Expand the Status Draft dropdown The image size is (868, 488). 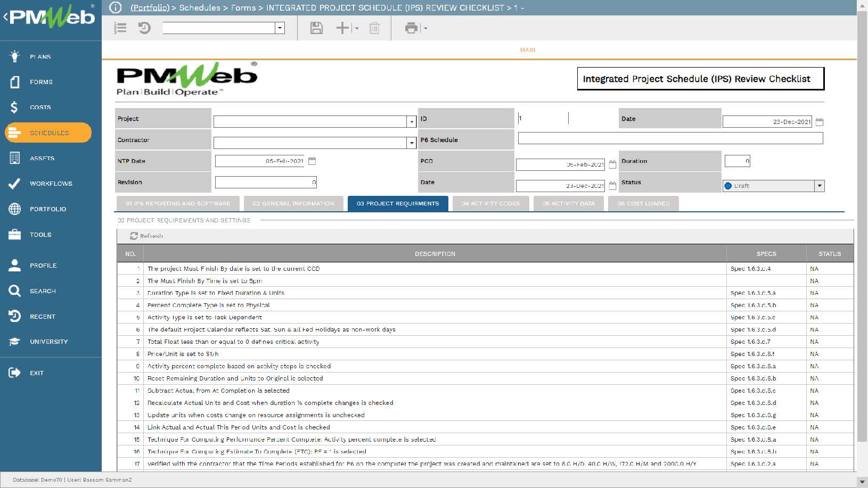(x=820, y=186)
